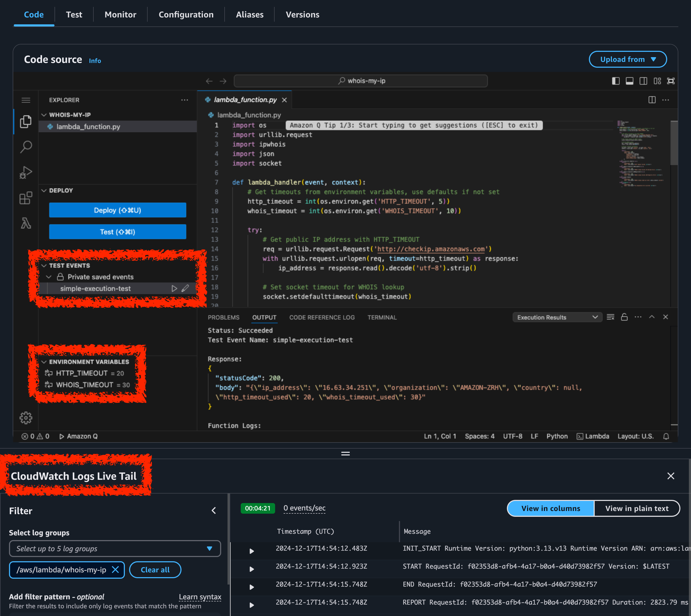This screenshot has width=691, height=616.
Task: Run the simple-execution-test event with play icon
Action: click(175, 288)
